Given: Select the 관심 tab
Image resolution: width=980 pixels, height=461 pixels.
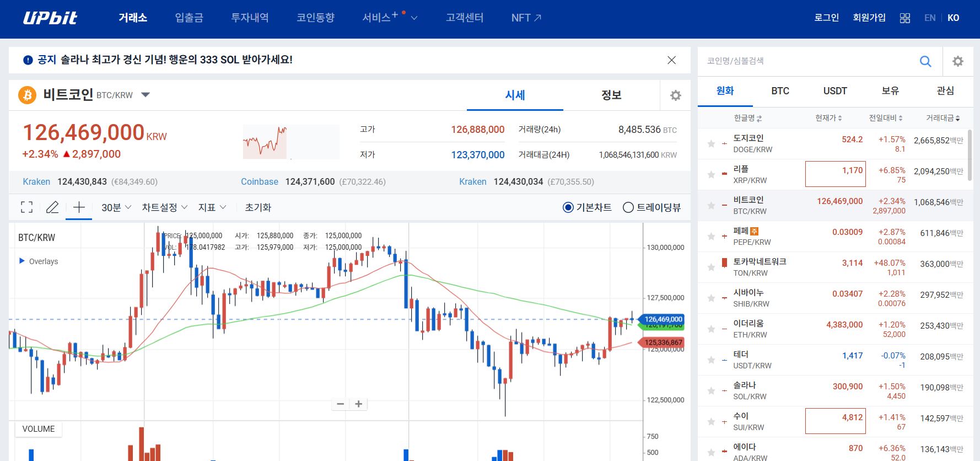Looking at the screenshot, I should 945,91.
